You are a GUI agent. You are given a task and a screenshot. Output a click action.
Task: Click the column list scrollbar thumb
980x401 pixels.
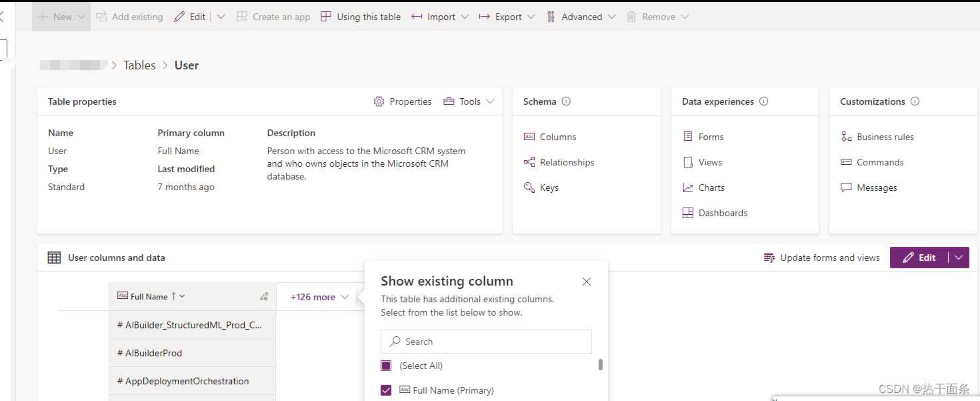click(601, 364)
